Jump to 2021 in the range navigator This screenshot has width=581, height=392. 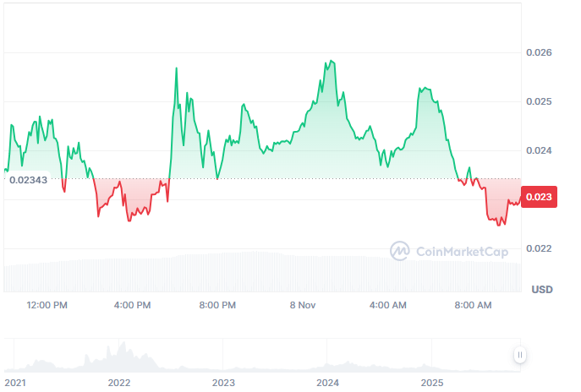[x=16, y=382]
